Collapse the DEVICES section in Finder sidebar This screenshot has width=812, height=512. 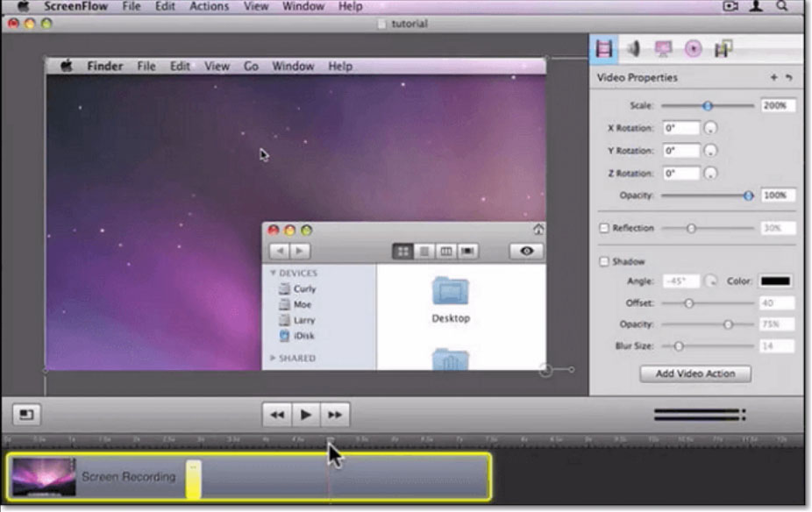pyautogui.click(x=273, y=273)
